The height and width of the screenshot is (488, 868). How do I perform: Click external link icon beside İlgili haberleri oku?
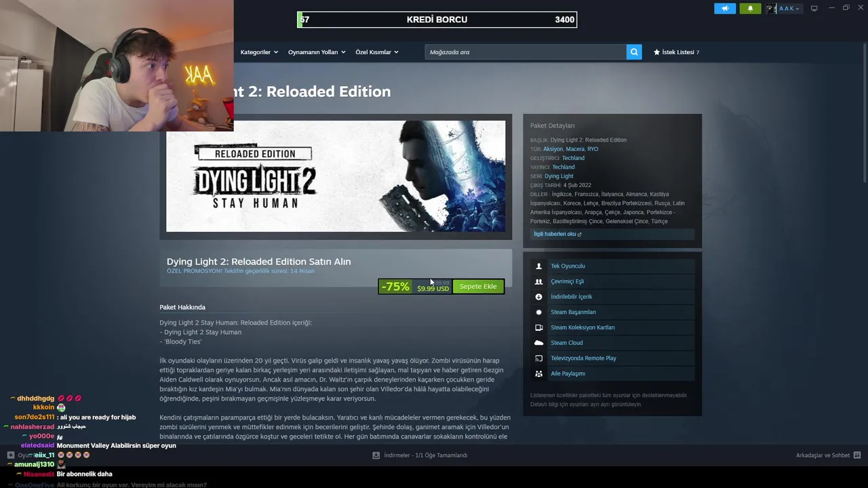tap(579, 235)
